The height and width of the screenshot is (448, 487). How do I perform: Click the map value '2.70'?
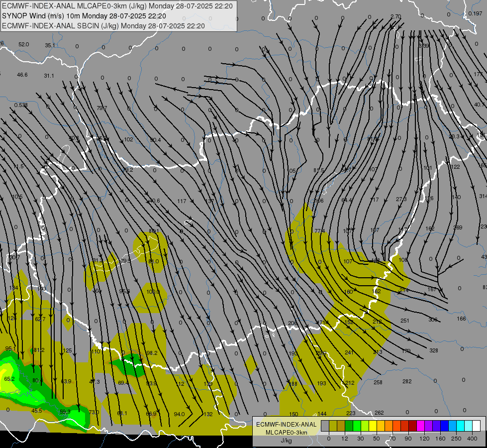395,17
